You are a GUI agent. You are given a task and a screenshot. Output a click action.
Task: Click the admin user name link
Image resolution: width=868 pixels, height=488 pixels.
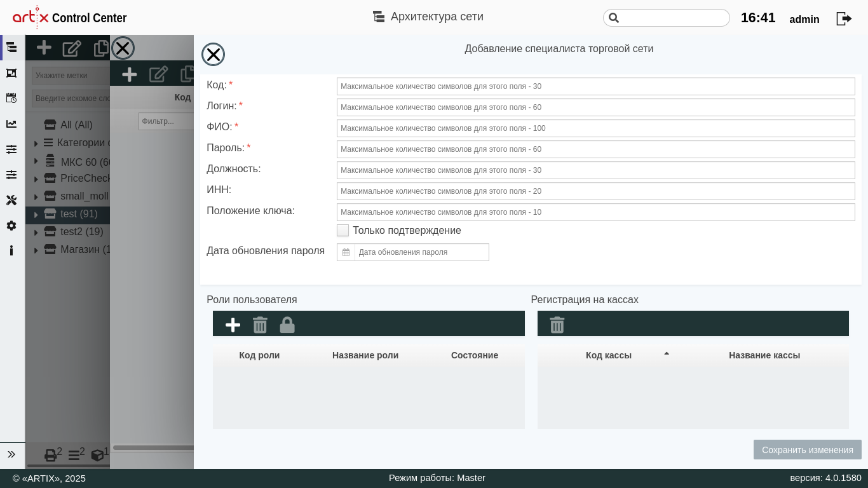point(804,19)
